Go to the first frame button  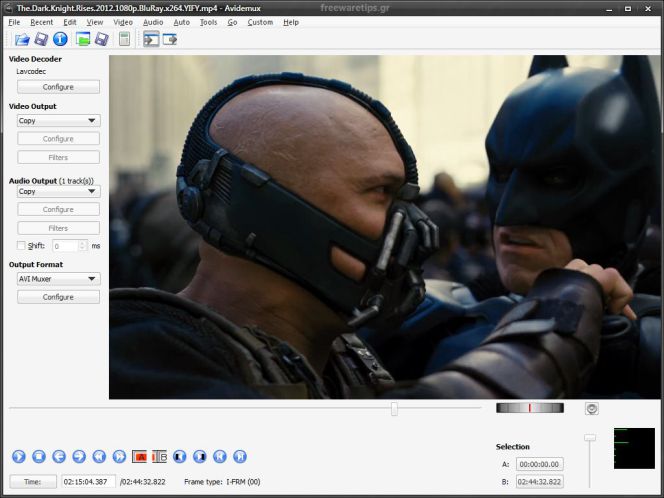pos(220,456)
